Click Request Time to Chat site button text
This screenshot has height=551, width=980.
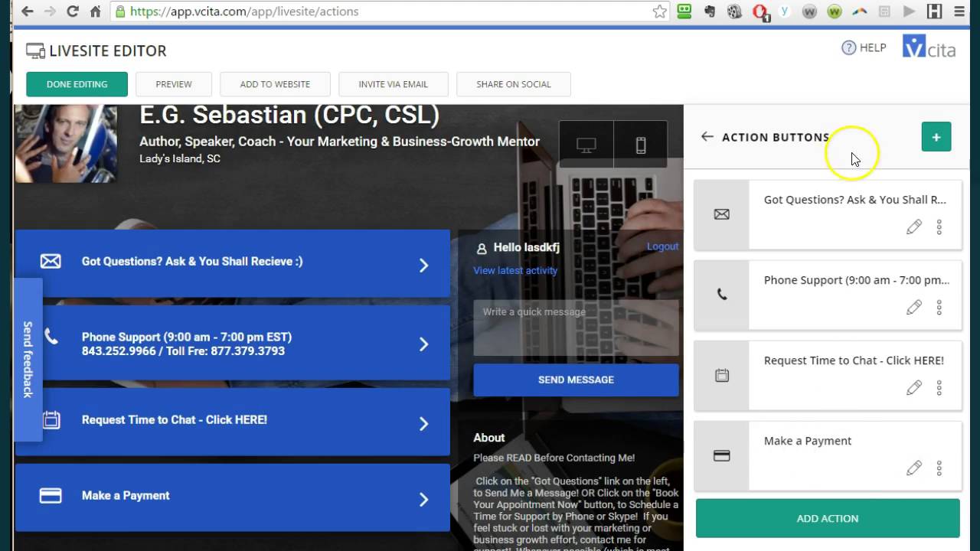tap(175, 419)
